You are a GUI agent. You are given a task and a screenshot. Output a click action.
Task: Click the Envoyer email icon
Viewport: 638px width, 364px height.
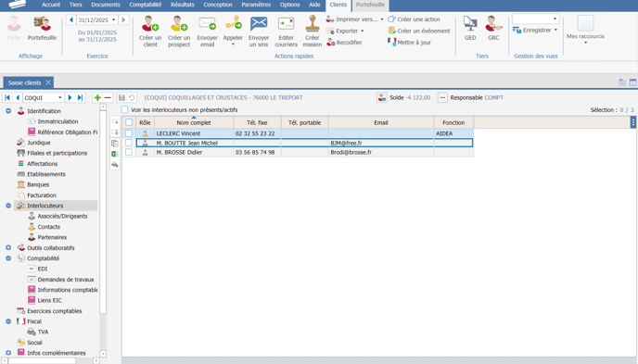tap(207, 24)
